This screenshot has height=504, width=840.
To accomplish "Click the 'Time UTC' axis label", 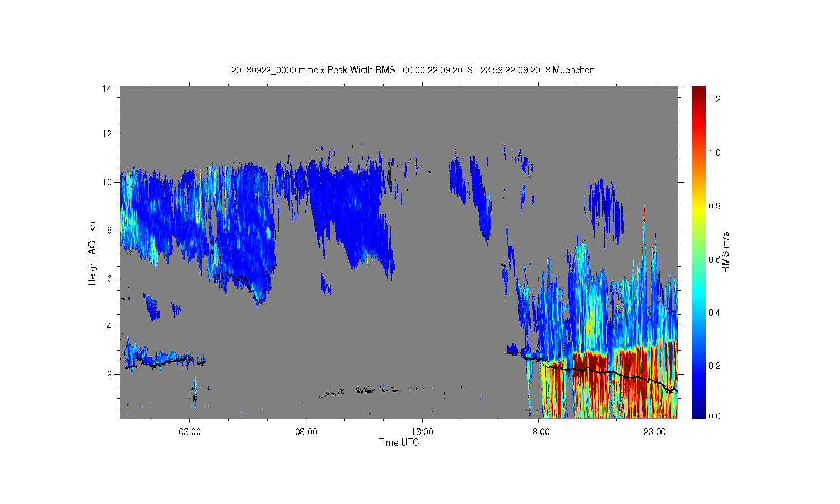I will (x=399, y=442).
